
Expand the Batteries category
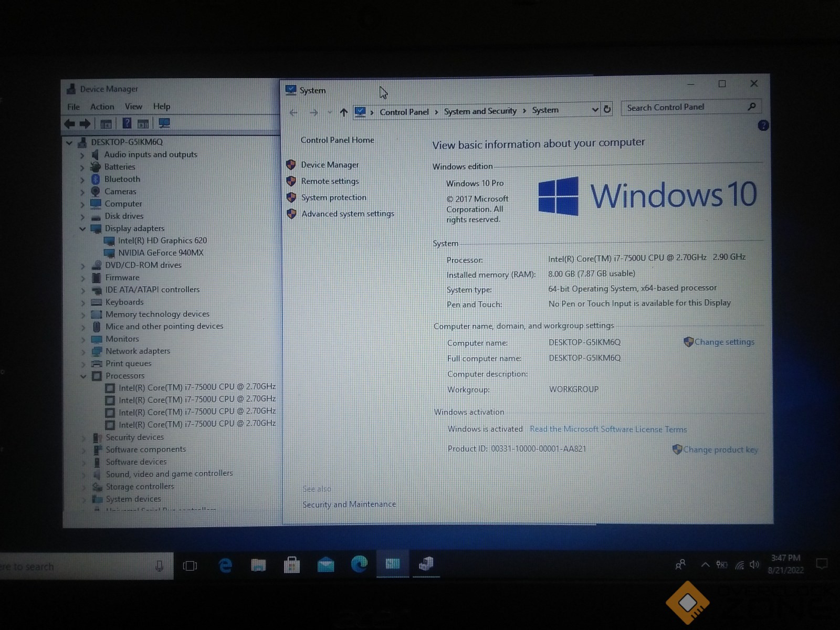82,167
